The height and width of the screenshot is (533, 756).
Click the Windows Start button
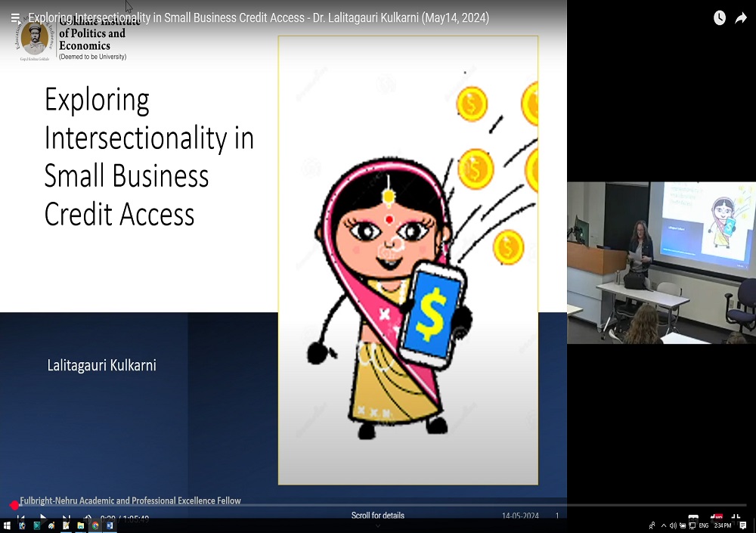pos(7,525)
